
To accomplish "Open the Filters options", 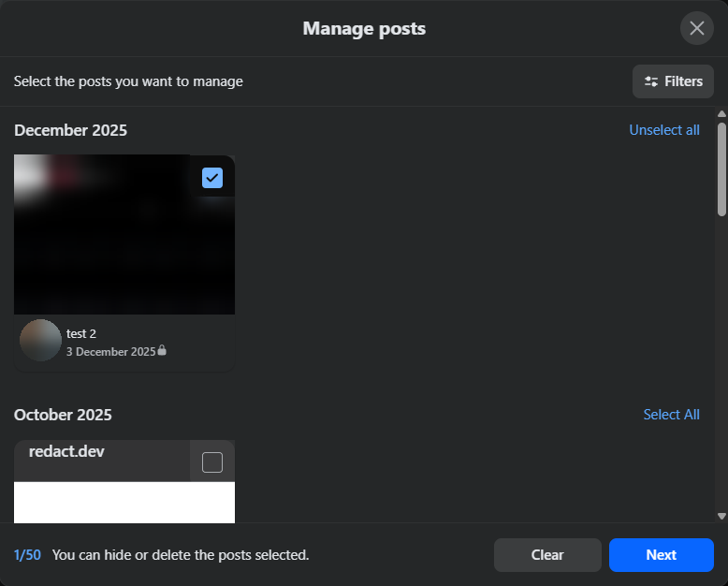I will [x=673, y=81].
